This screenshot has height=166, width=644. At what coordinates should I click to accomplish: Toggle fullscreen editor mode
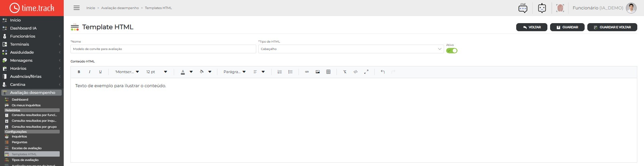(x=366, y=72)
